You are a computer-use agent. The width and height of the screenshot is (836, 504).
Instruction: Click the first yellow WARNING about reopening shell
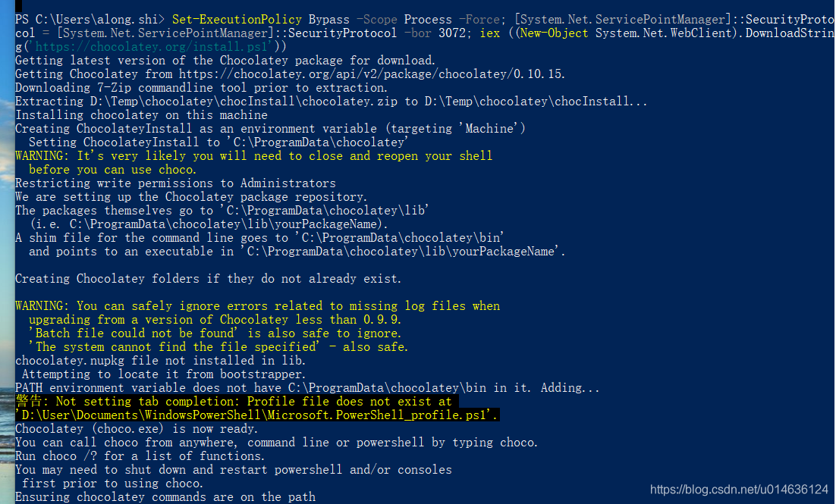click(254, 162)
